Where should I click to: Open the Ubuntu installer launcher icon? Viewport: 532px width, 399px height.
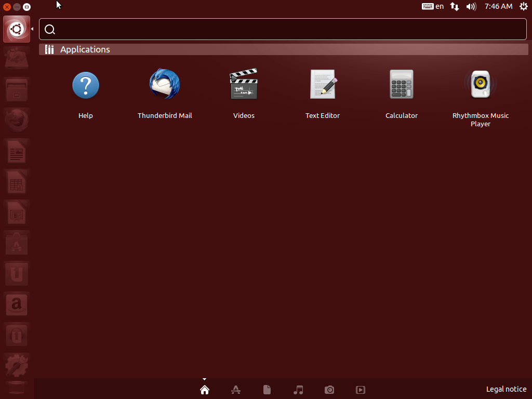17,58
